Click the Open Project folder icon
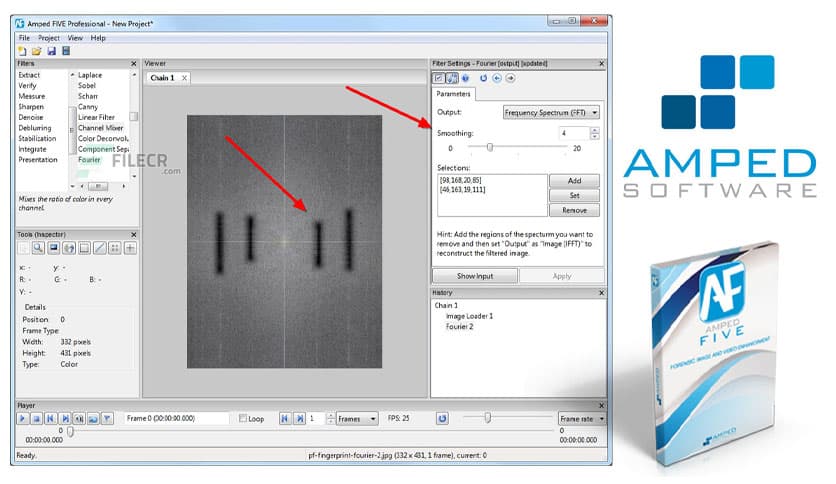Viewport: 836px width, 484px height. (x=36, y=51)
